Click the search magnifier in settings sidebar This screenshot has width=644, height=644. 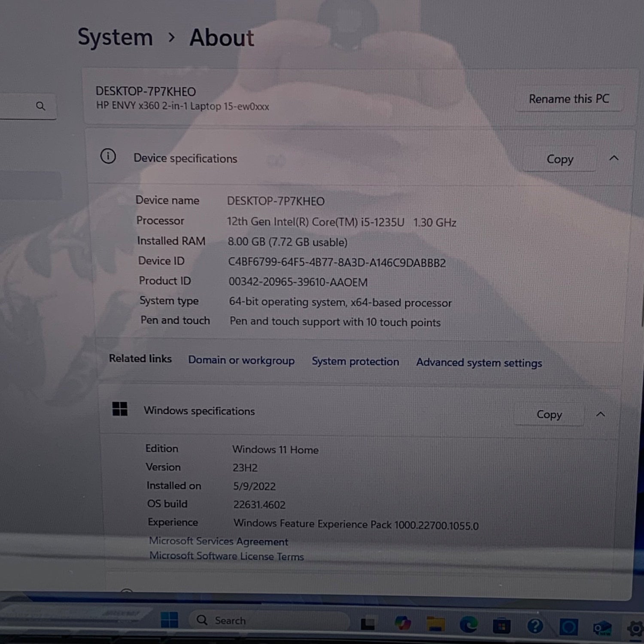pos(40,106)
